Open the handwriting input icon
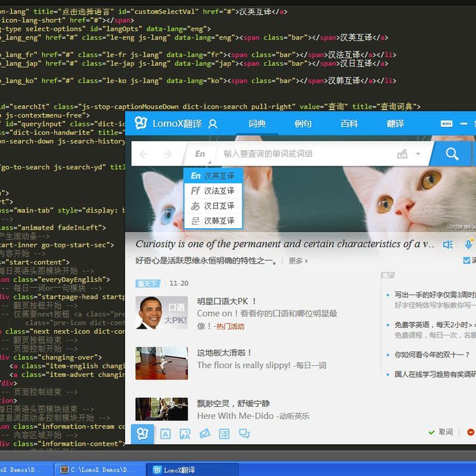 [x=402, y=154]
